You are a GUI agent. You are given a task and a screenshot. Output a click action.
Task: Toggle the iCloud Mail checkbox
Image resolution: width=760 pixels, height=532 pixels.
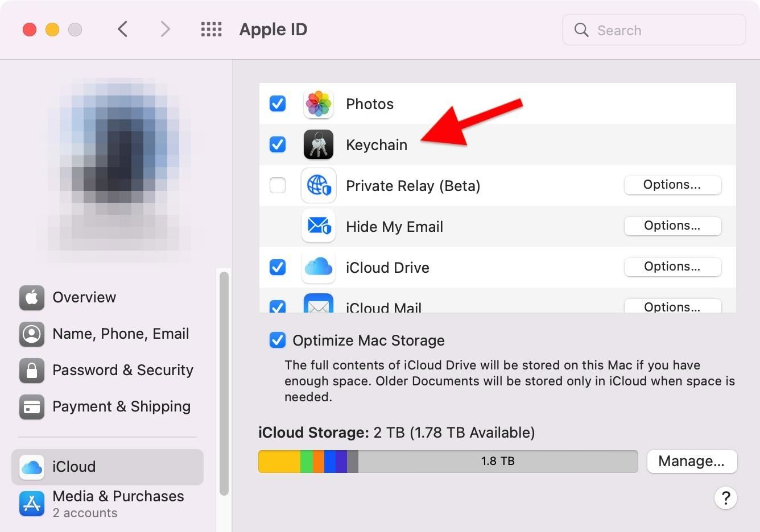pos(278,306)
